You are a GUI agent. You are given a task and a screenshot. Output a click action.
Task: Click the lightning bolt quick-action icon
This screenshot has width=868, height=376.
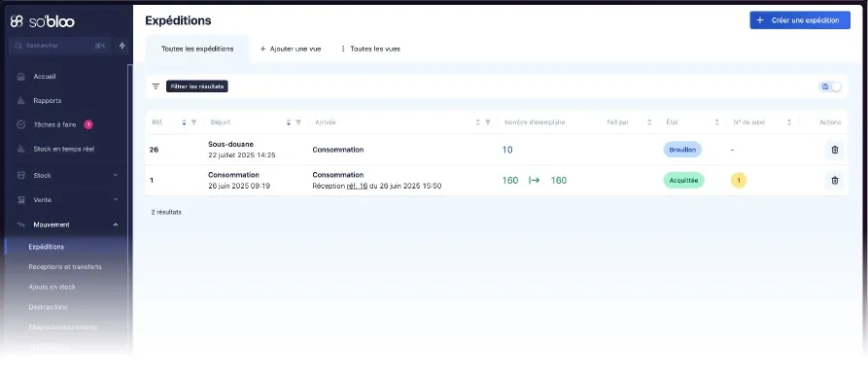coord(122,46)
